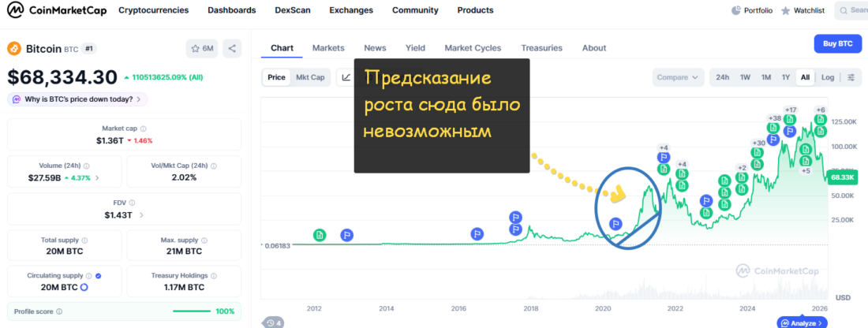Switch to the About tab
868x328 pixels.
click(x=594, y=48)
